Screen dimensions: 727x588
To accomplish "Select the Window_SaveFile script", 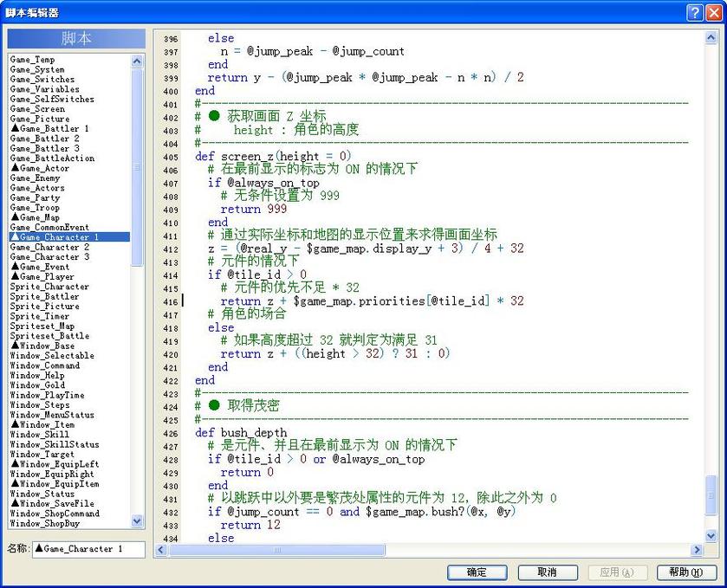I will tap(54, 504).
